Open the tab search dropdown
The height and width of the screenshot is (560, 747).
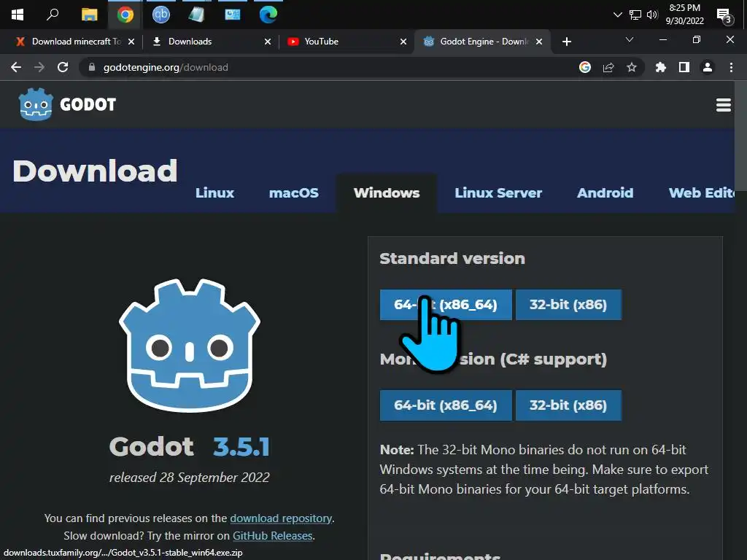630,39
